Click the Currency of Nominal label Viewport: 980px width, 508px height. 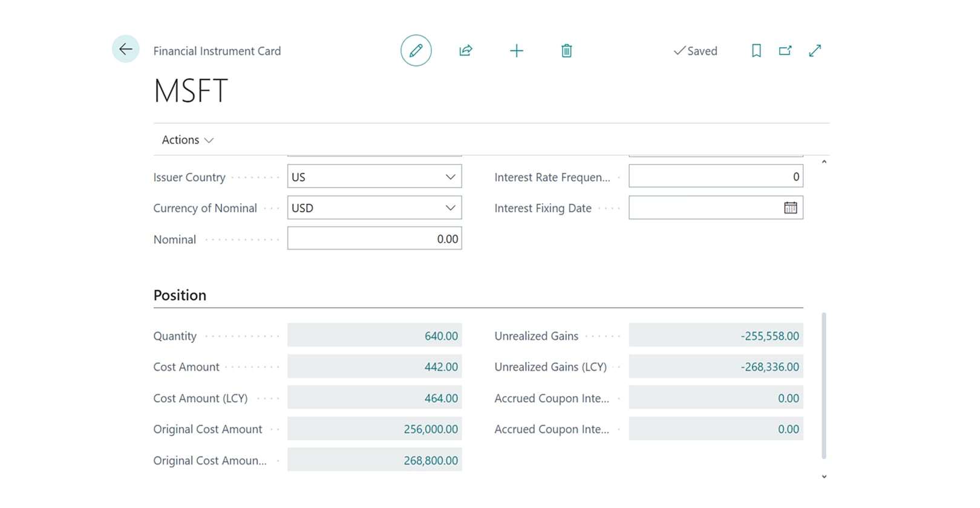[205, 208]
